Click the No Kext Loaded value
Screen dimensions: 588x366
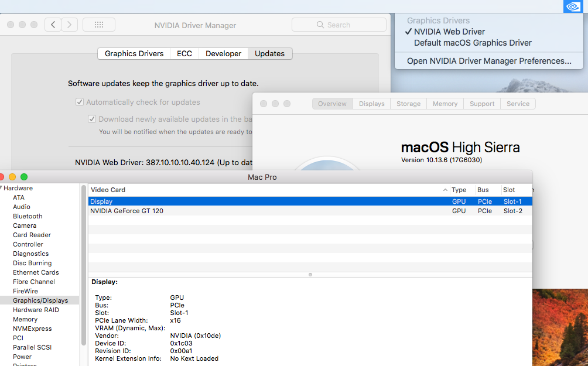click(x=194, y=358)
